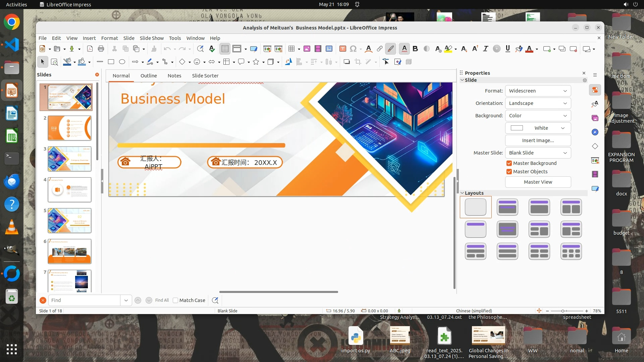
Task: Collapse the Layouts section
Action: 462,193
